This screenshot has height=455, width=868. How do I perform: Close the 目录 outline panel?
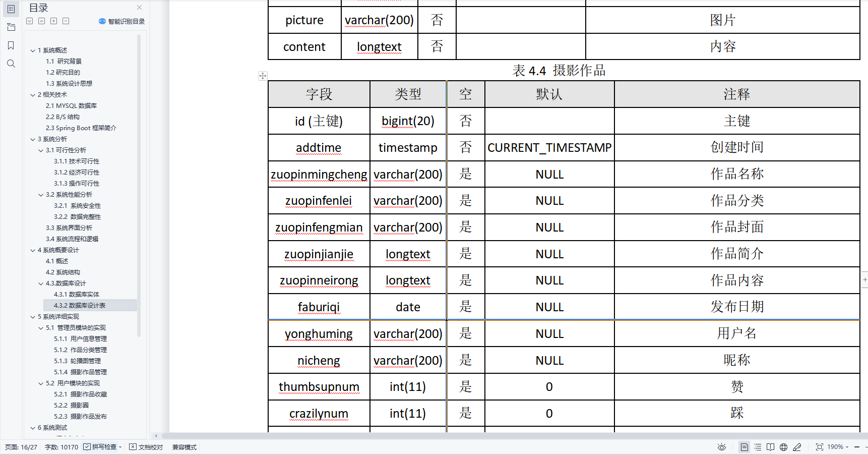click(140, 8)
